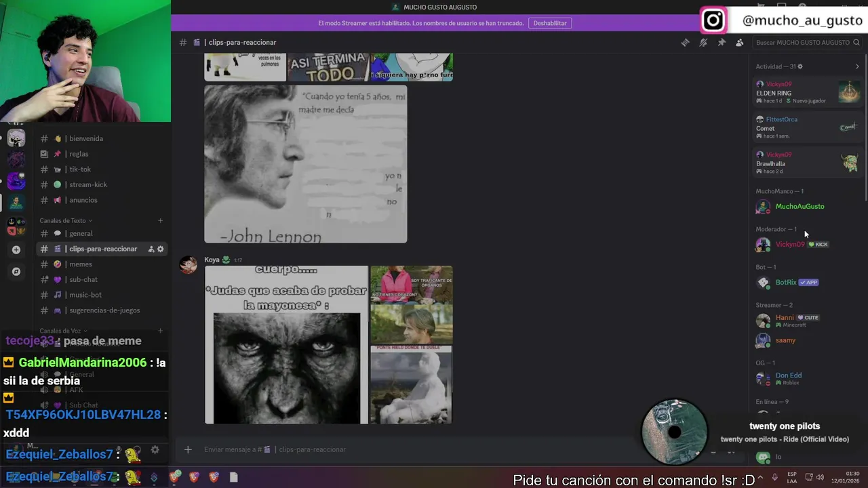
Task: Select the clips-para-reaccionar channel
Action: point(102,249)
